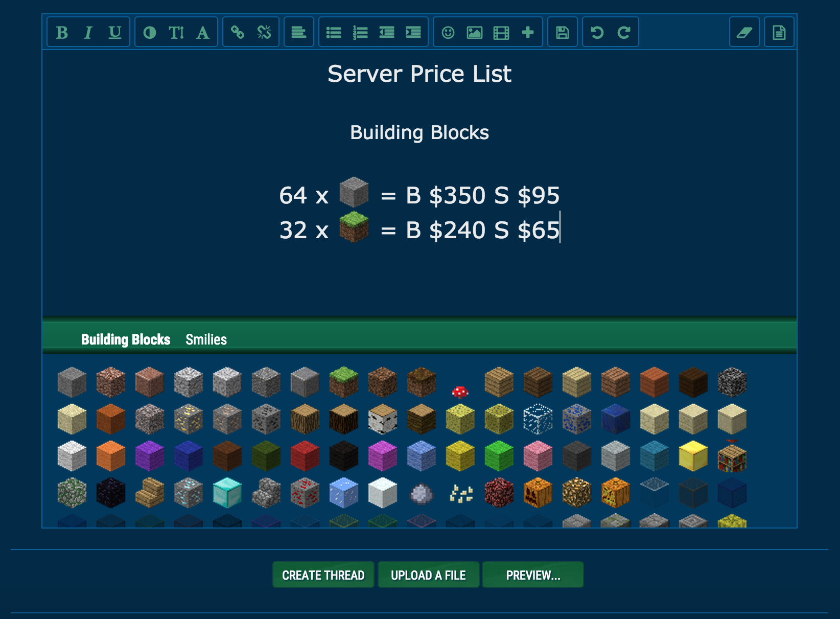Screen dimensions: 840x619
Task: Insert the birch log from palette
Action: point(383,419)
